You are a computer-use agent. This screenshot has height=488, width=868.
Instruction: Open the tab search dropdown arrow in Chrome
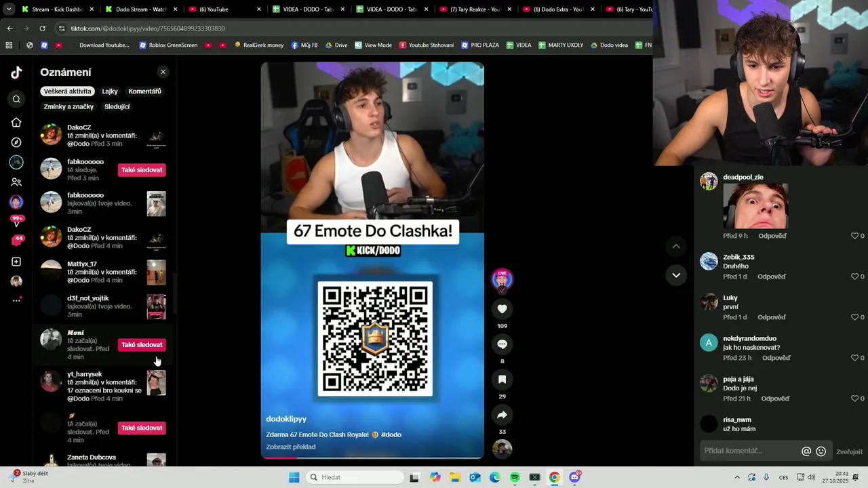pos(9,9)
